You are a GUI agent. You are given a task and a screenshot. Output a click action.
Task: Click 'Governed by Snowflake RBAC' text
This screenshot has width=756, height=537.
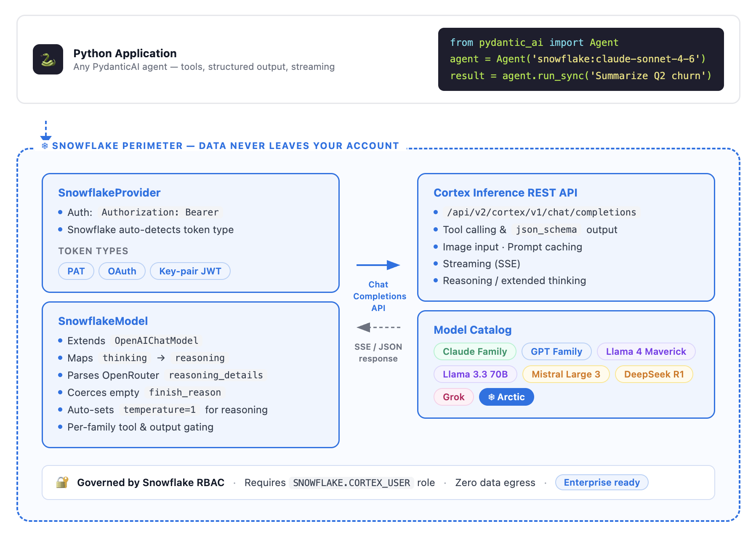pos(151,483)
